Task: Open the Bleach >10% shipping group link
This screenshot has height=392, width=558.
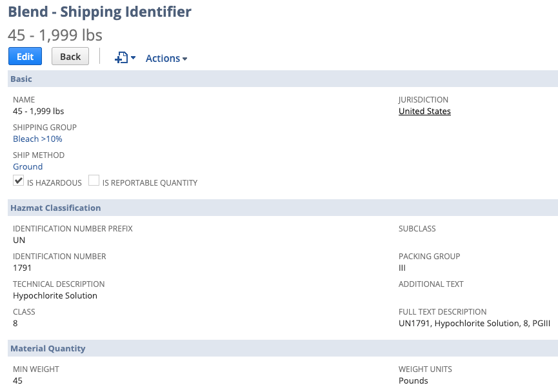Action: (x=37, y=139)
